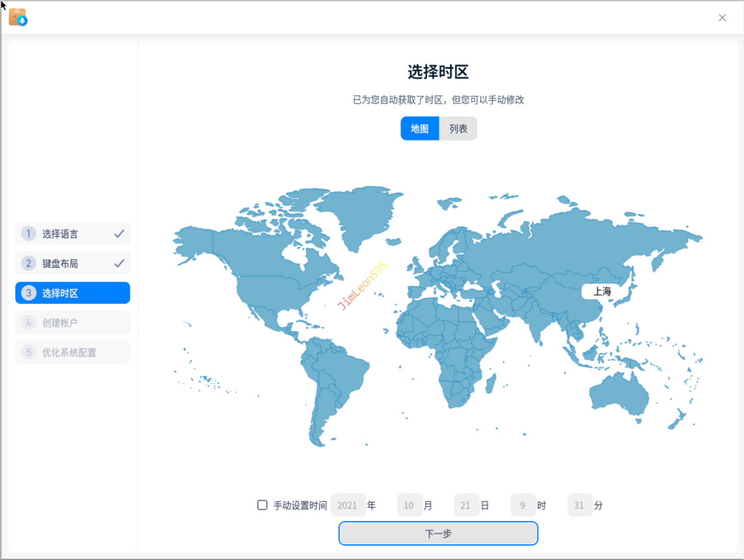Switch to the 列表 view tab

click(458, 129)
